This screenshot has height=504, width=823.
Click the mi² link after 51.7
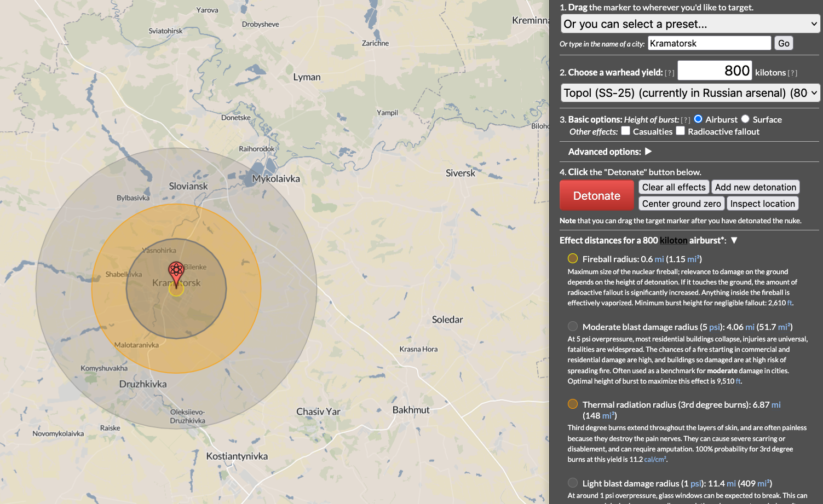784,327
